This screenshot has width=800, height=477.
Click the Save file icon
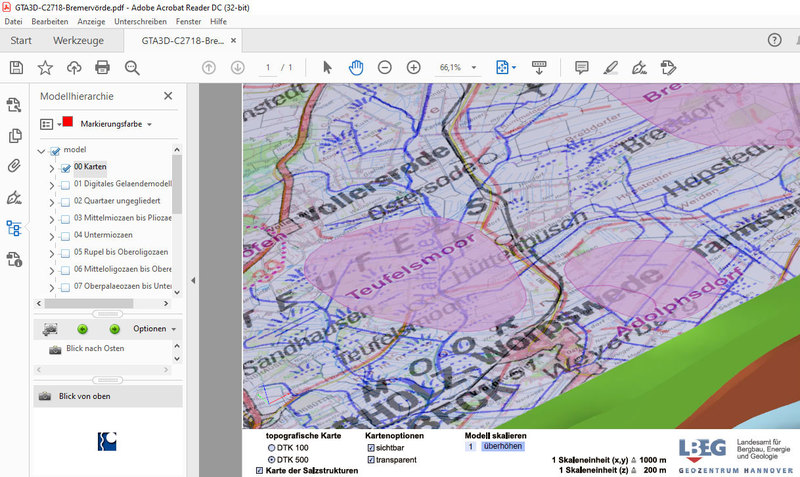(16, 67)
